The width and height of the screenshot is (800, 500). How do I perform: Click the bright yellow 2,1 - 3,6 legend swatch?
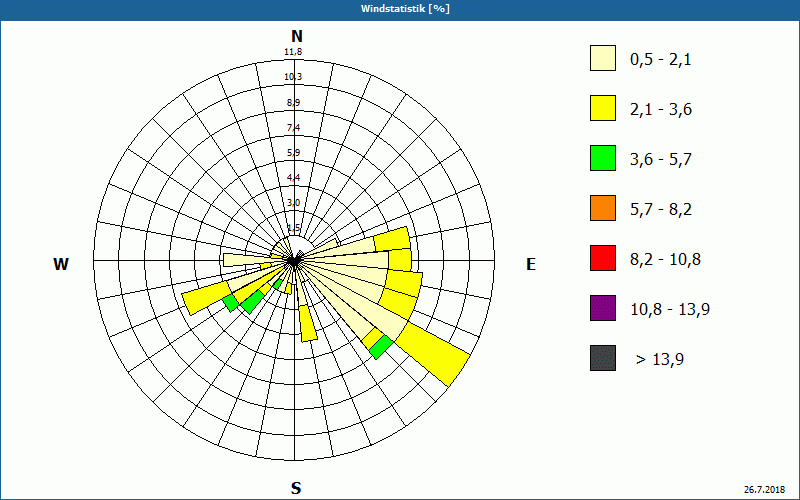pos(603,108)
